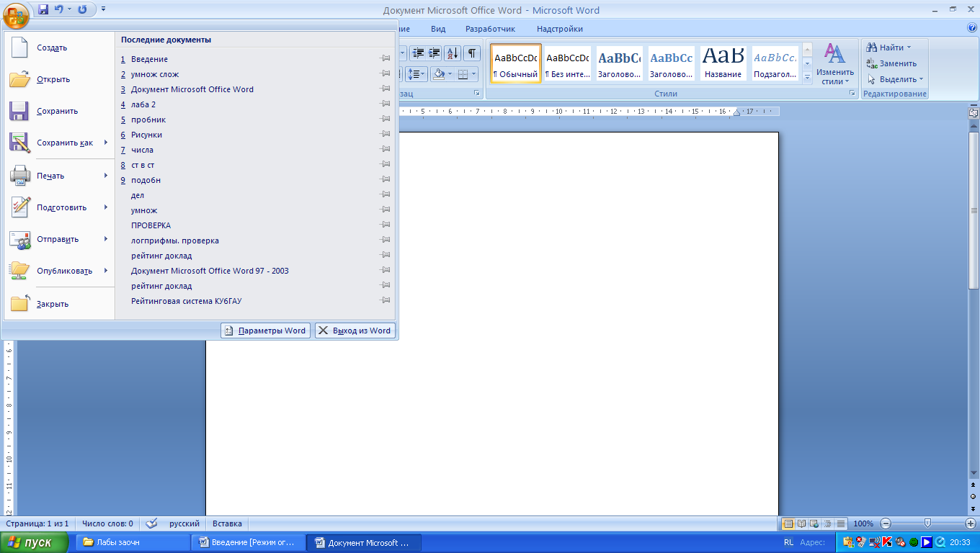Click the zoom in plus button
The image size is (980, 553).
971,523
